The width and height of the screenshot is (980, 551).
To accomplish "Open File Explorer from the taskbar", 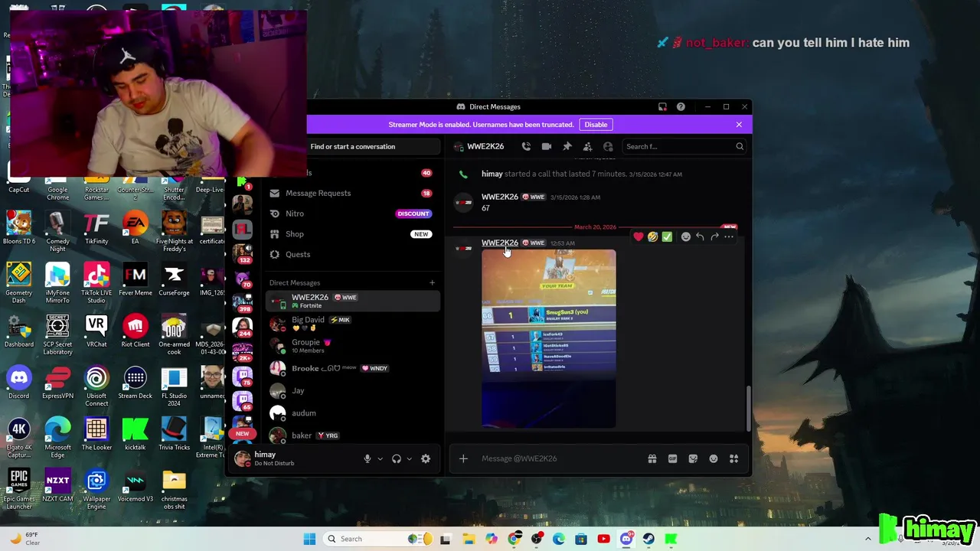I will (469, 539).
